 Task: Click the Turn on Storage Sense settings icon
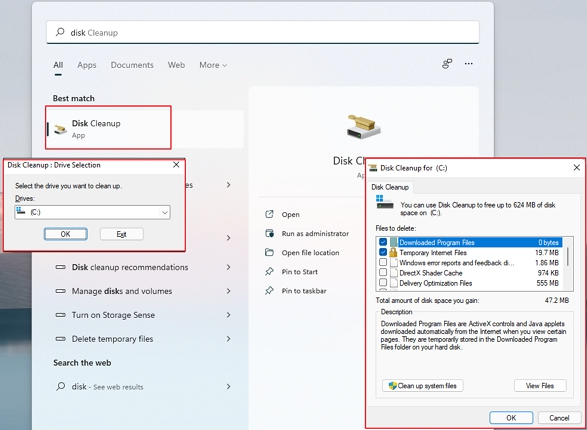point(61,315)
